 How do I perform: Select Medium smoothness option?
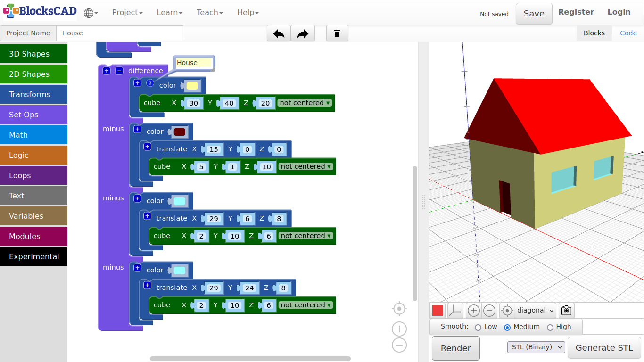(x=507, y=327)
